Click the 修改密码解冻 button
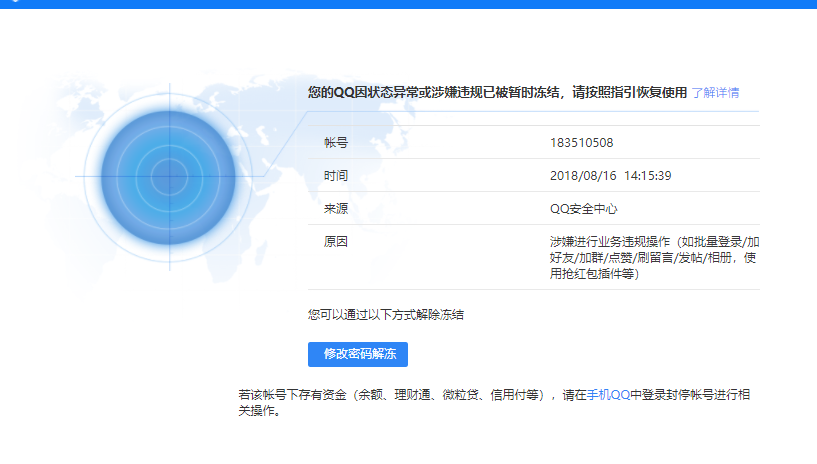The width and height of the screenshot is (817, 464). coord(358,354)
